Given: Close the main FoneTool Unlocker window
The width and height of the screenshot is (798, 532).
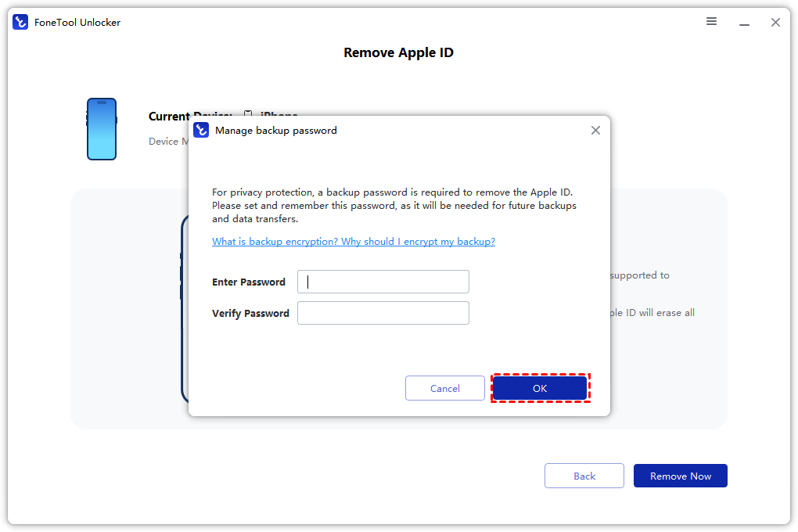Looking at the screenshot, I should [x=775, y=22].
